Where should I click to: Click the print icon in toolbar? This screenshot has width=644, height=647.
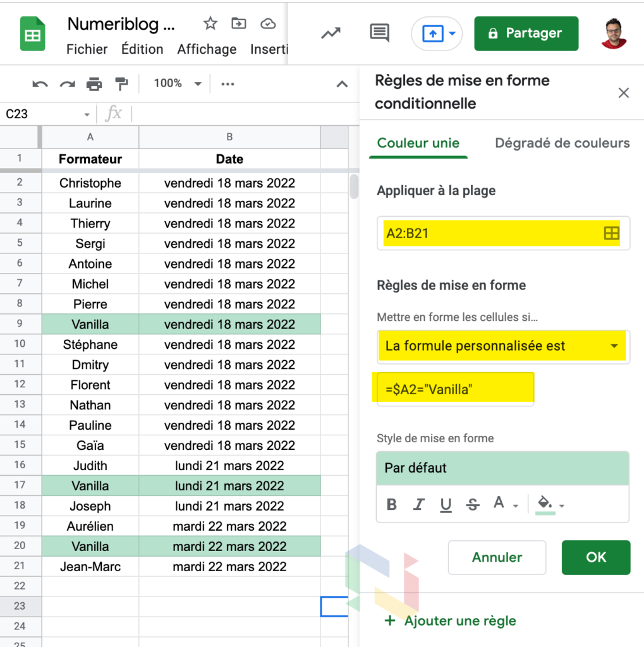[x=94, y=84]
